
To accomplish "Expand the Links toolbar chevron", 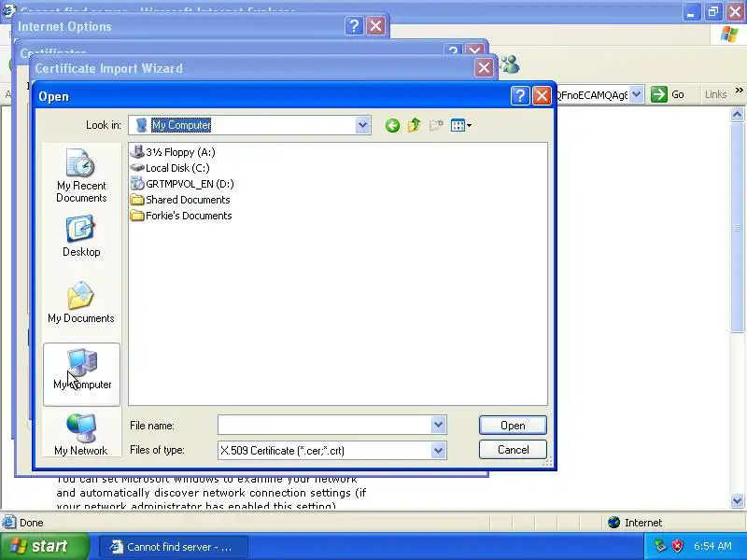I will 739,91.
